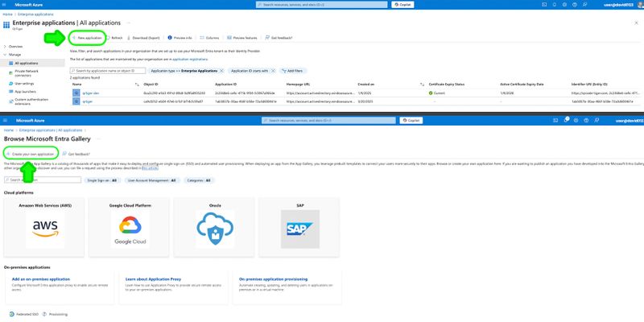Select the Amazon Web Services (AWS) tile
Viewport: 644px width, 322px height.
coord(45,227)
